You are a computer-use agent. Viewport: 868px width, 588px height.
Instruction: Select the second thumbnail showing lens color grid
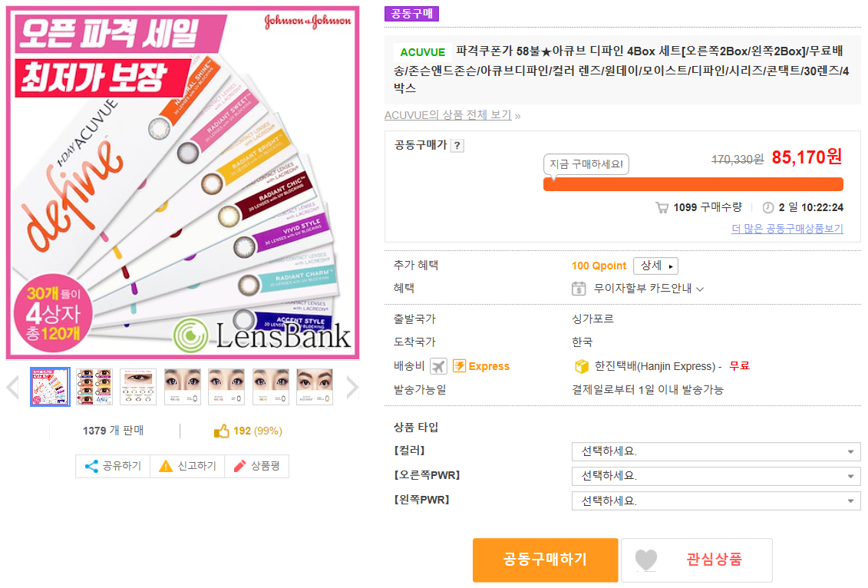[94, 387]
